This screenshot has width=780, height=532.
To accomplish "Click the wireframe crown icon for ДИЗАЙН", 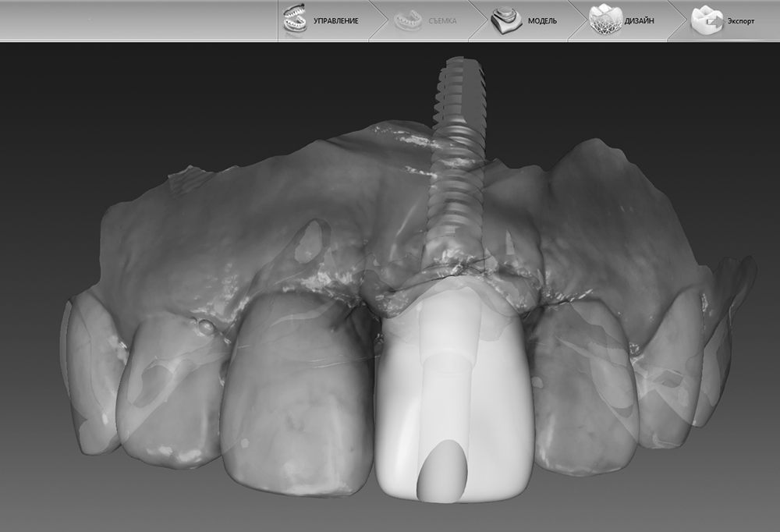I will pos(604,20).
